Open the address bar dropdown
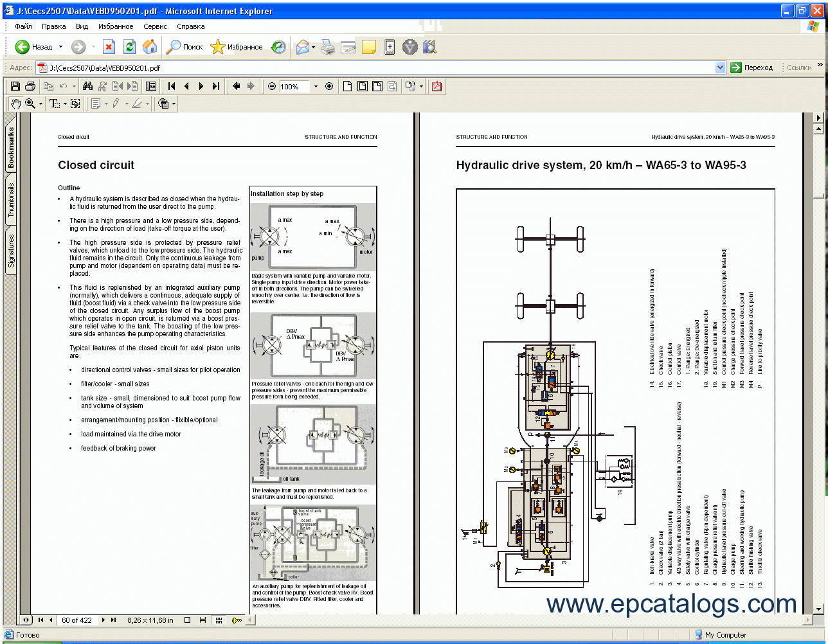The image size is (828, 644). point(720,67)
